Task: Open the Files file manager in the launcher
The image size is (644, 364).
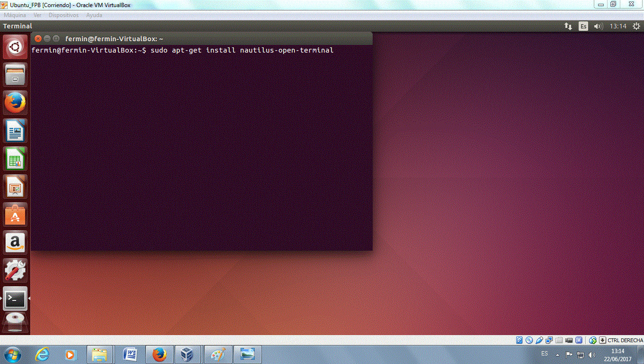Action: coord(15,74)
